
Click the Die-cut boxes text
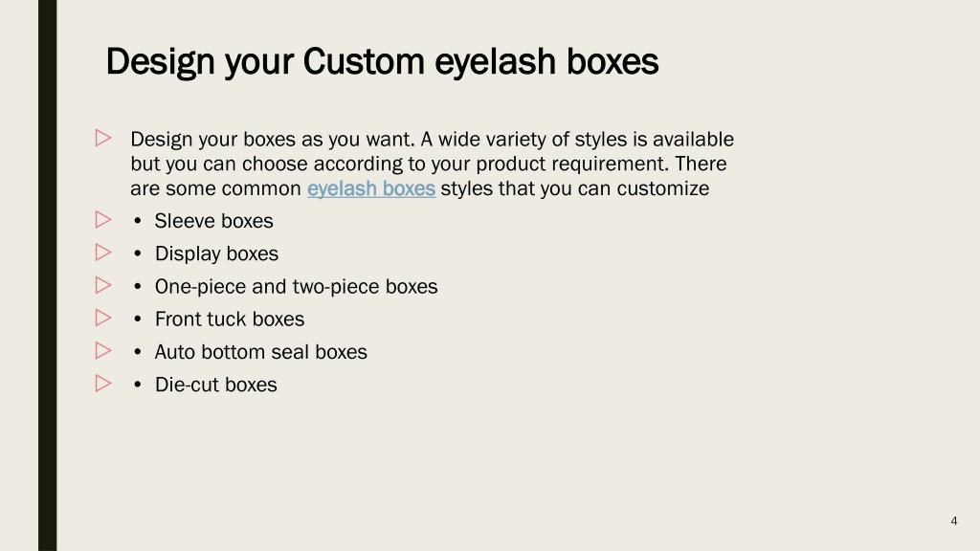(215, 385)
